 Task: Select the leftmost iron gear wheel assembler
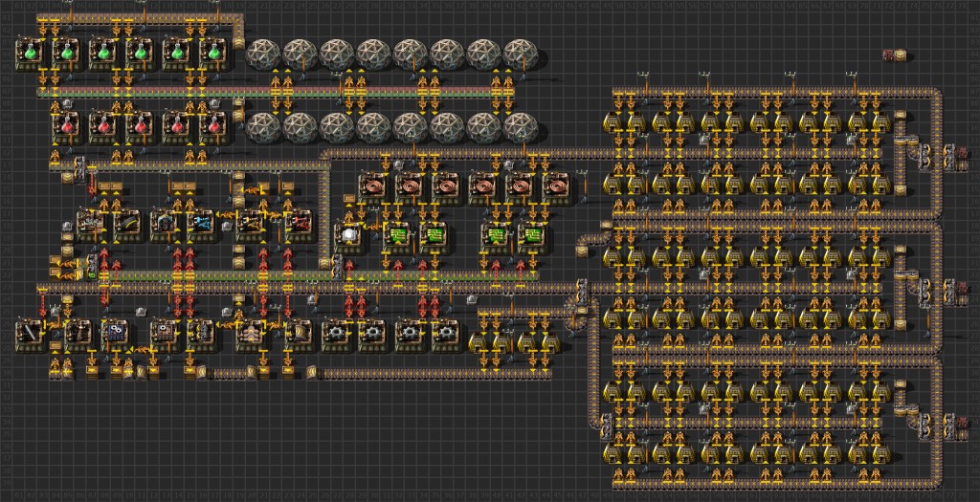[x=336, y=336]
